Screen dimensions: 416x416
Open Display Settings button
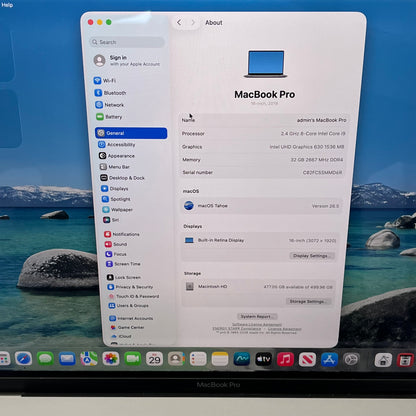coord(311,256)
